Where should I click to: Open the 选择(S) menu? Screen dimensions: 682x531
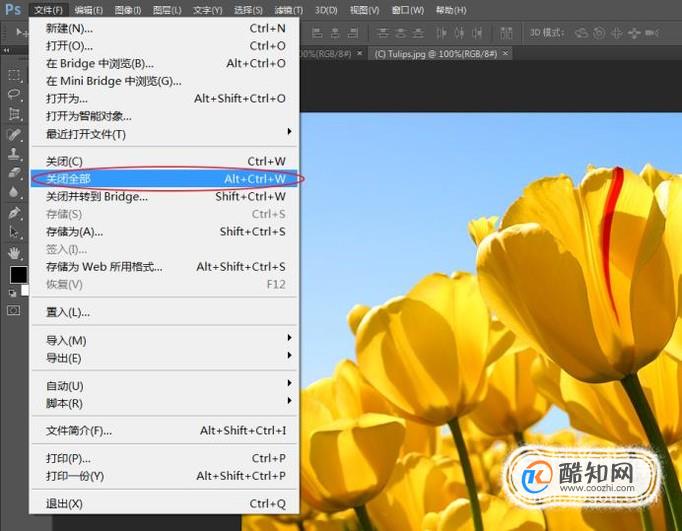pyautogui.click(x=248, y=10)
